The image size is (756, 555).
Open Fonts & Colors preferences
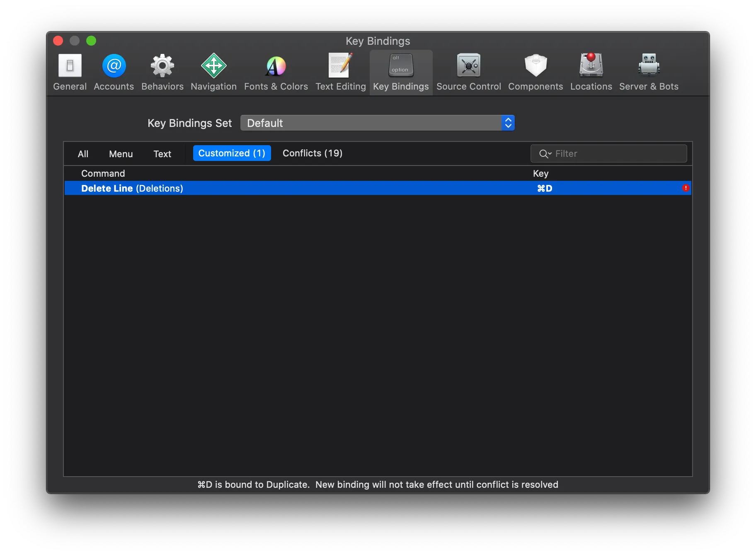click(x=276, y=72)
